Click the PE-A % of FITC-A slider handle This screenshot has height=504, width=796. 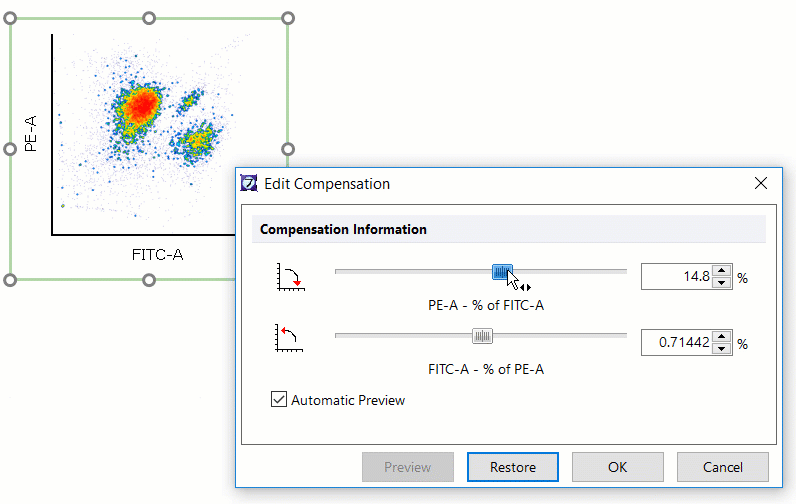pos(502,271)
